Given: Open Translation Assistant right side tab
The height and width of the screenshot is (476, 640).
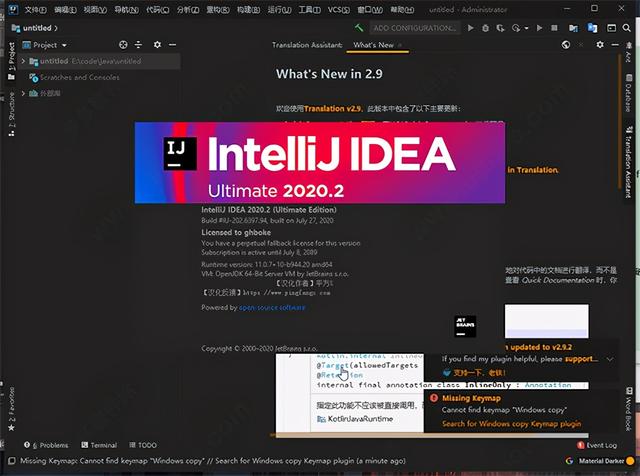Looking at the screenshot, I should (629, 162).
